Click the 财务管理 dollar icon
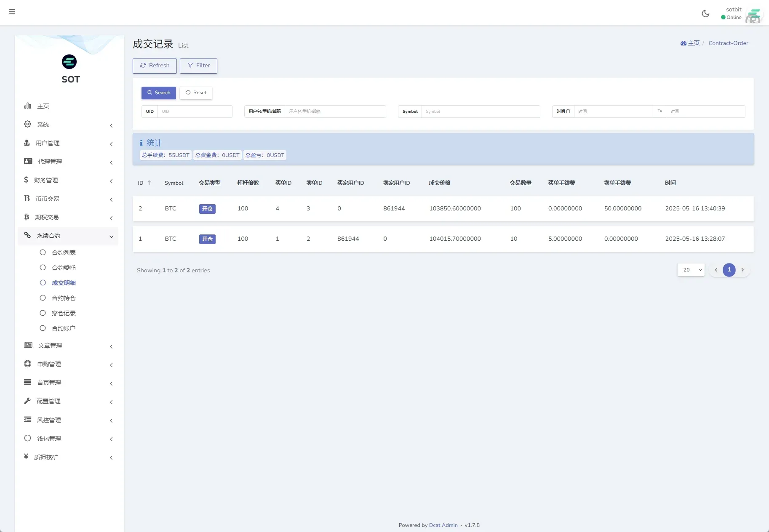The image size is (769, 532). [27, 180]
